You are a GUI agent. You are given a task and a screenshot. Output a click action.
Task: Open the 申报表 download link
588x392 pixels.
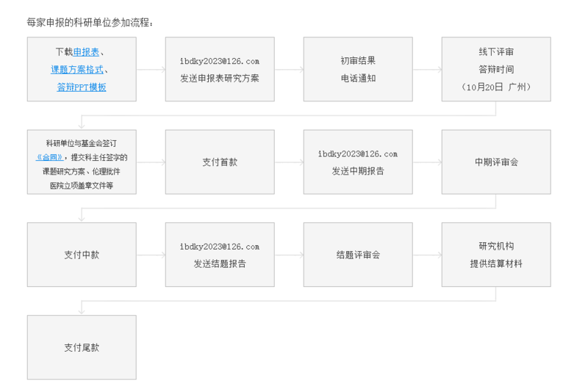tap(86, 52)
